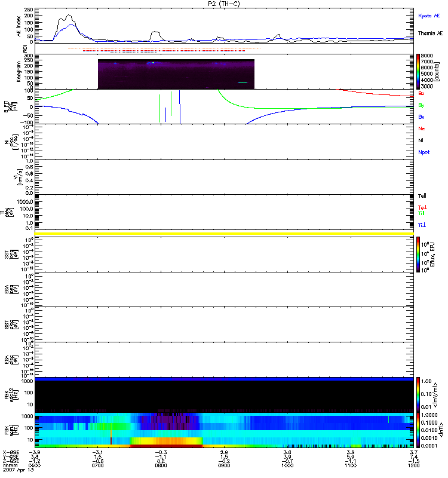Click the nT magnetic field color bar
This screenshot has width=448, height=478.
pyautogui.click(x=418, y=430)
